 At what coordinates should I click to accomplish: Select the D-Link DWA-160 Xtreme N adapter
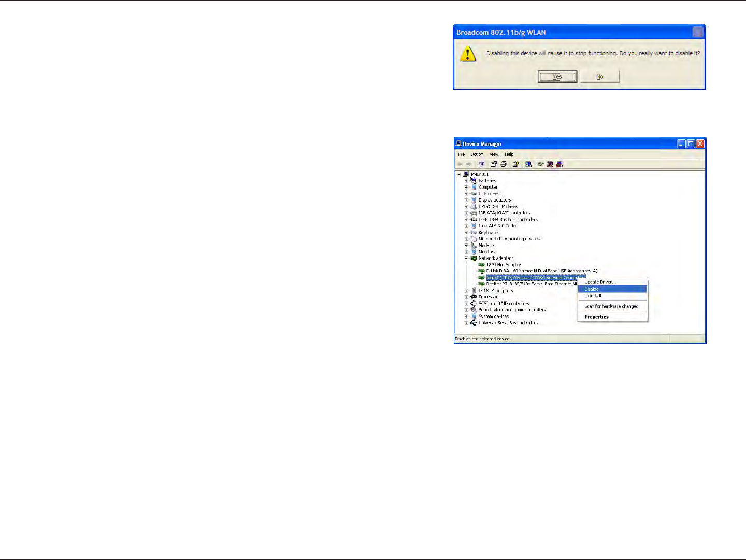click(541, 271)
